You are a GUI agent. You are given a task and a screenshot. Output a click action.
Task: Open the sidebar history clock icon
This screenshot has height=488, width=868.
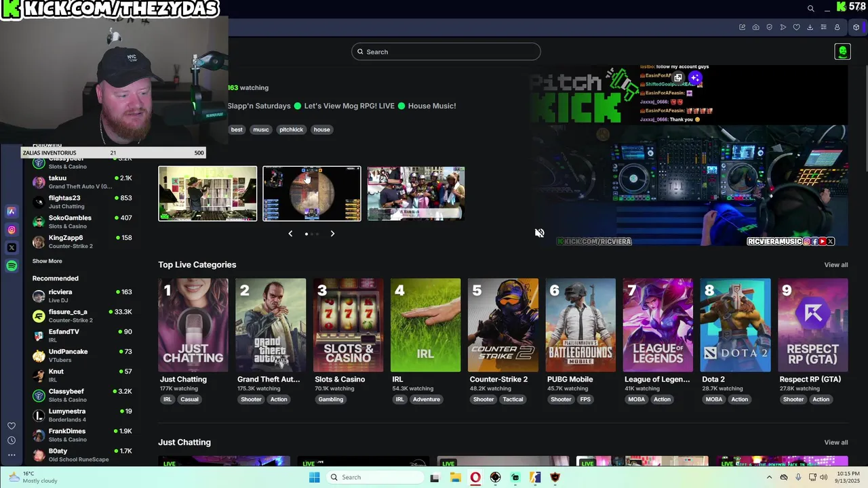pos(12,441)
